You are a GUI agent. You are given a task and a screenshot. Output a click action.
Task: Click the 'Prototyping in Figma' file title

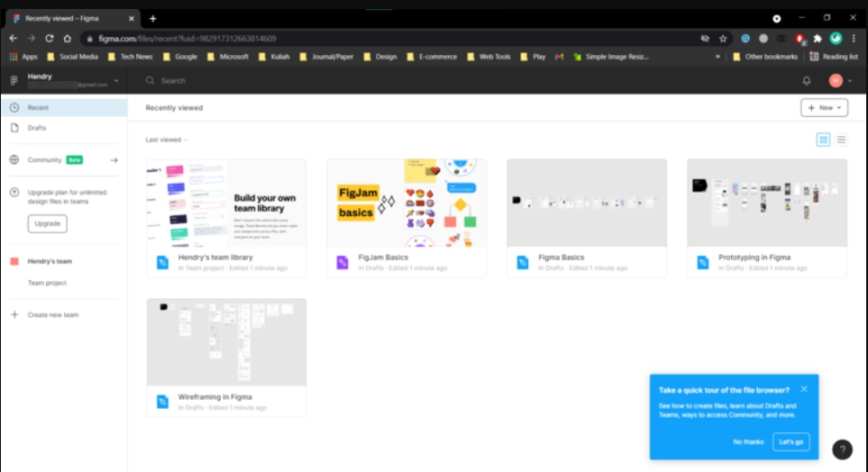tap(754, 258)
